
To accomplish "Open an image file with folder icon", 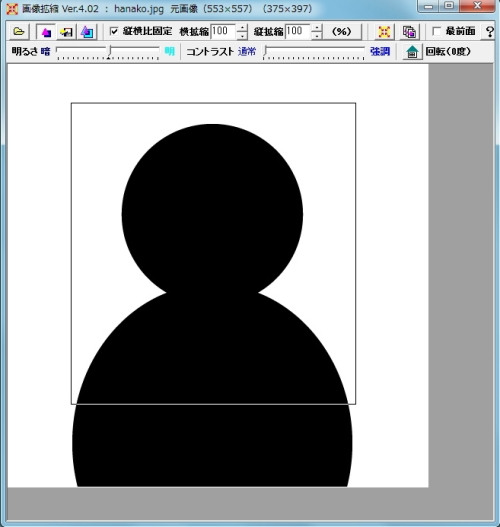I will pos(19,32).
